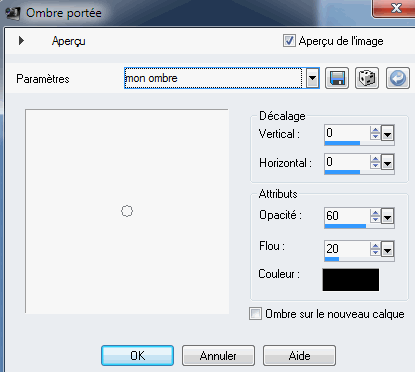This screenshot has width=415, height=372.
Task: Toggle the Aperçu de l'image checkbox
Action: click(x=289, y=41)
